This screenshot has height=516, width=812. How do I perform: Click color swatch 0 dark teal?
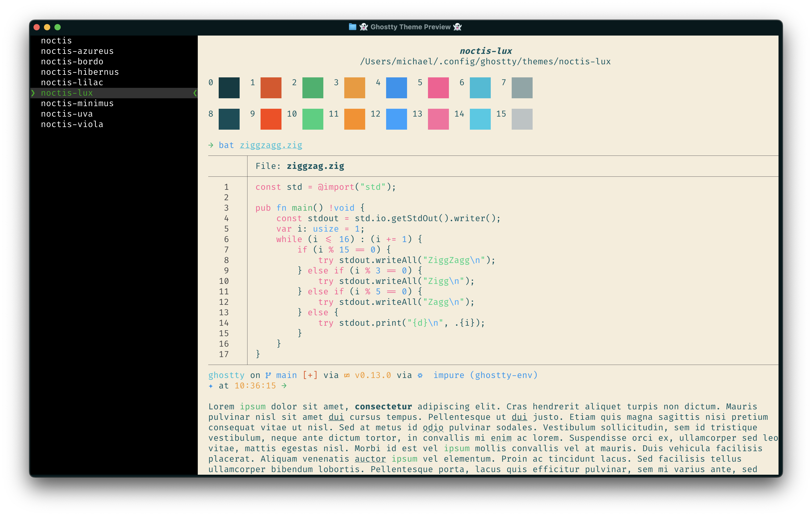[x=229, y=88]
